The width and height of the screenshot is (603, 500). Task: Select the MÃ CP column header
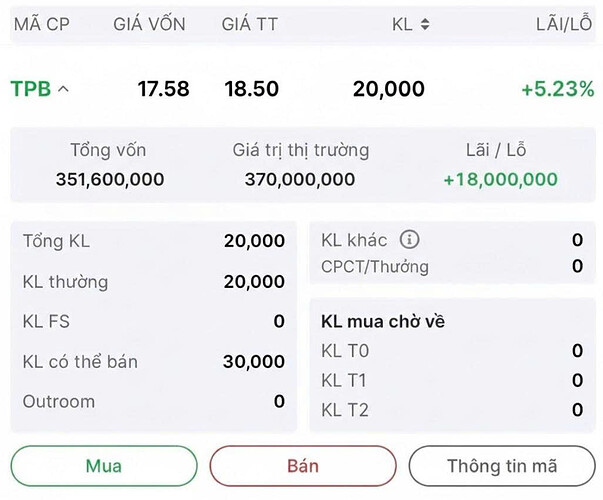42,24
